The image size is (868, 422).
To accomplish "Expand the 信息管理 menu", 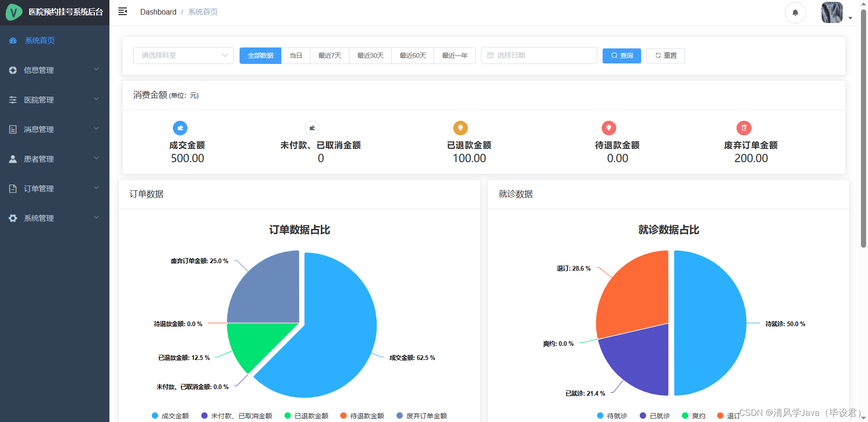I will point(54,70).
